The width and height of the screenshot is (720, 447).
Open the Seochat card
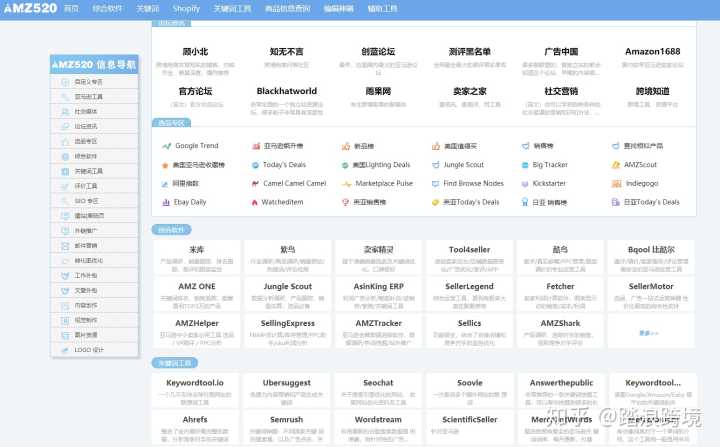378,390
